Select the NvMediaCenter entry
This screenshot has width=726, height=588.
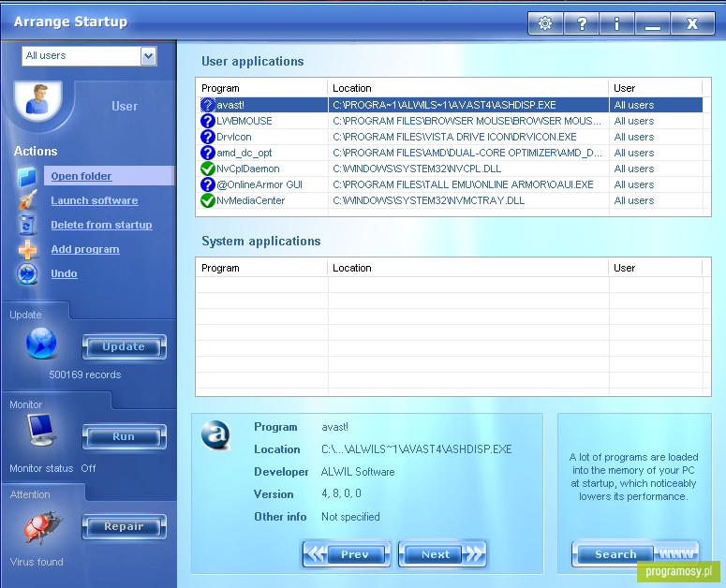(452, 200)
